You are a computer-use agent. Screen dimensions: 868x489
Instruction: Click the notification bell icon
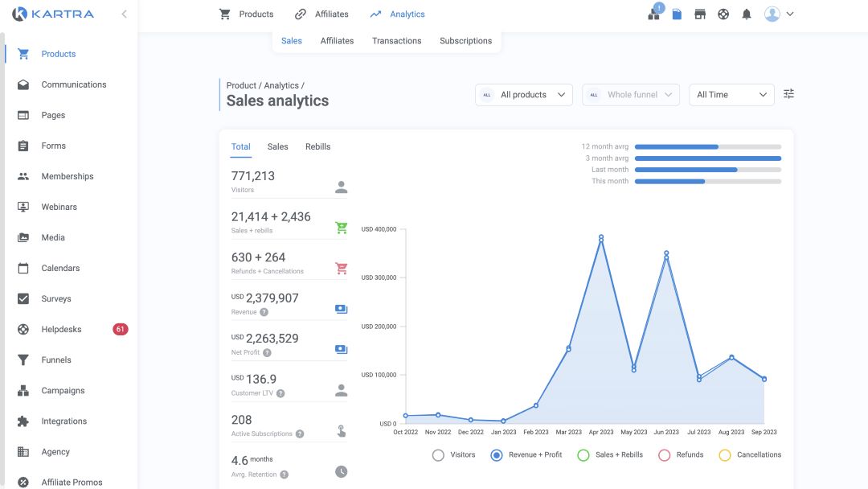pyautogui.click(x=747, y=14)
